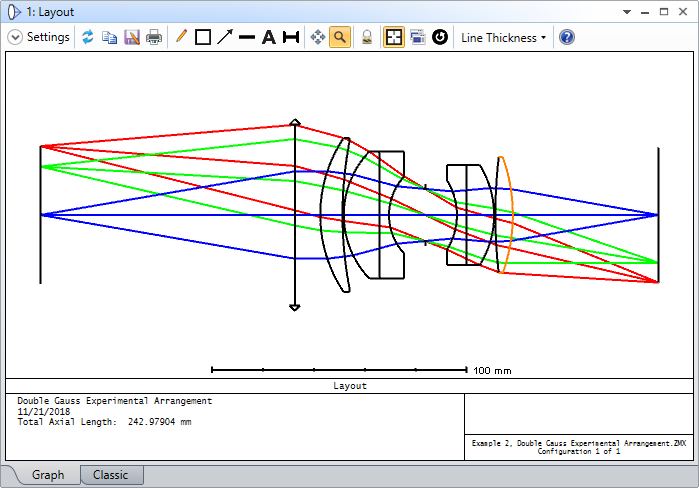699x488 pixels.
Task: Click the Settings label
Action: [x=48, y=37]
